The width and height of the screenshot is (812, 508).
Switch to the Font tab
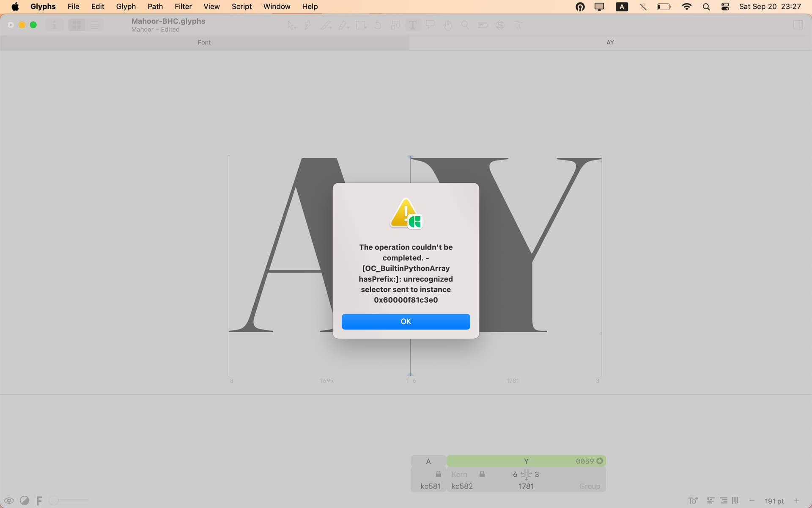pyautogui.click(x=204, y=42)
